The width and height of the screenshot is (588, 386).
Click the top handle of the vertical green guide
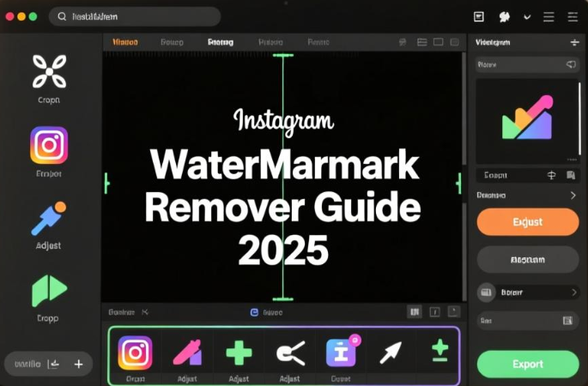point(283,56)
